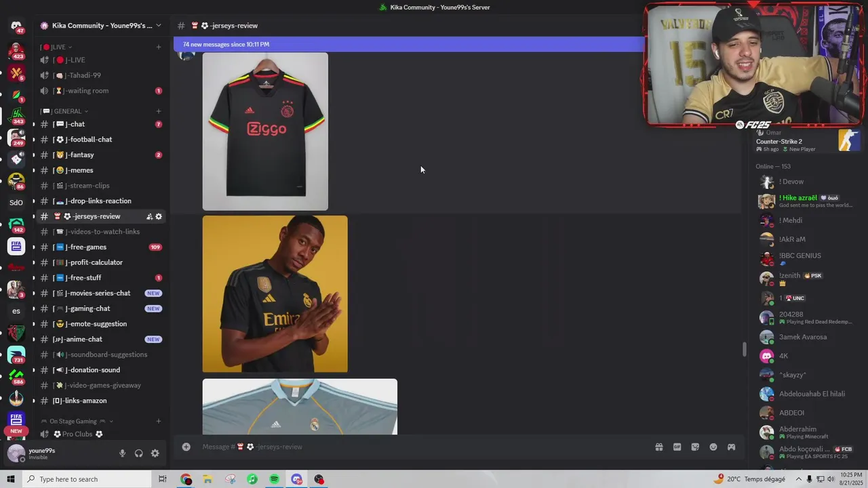
Task: Open the movies-series-chat channel
Action: [100, 293]
